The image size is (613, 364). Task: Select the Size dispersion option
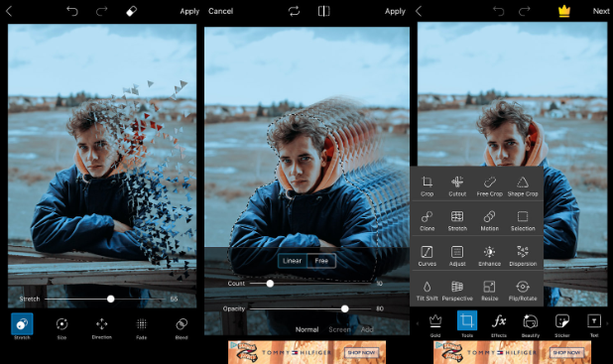(61, 327)
